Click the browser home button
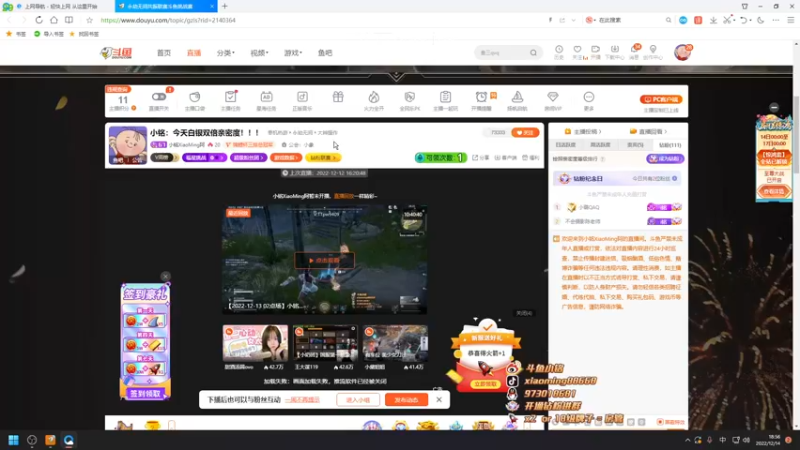This screenshot has height=450, width=800. [54, 20]
